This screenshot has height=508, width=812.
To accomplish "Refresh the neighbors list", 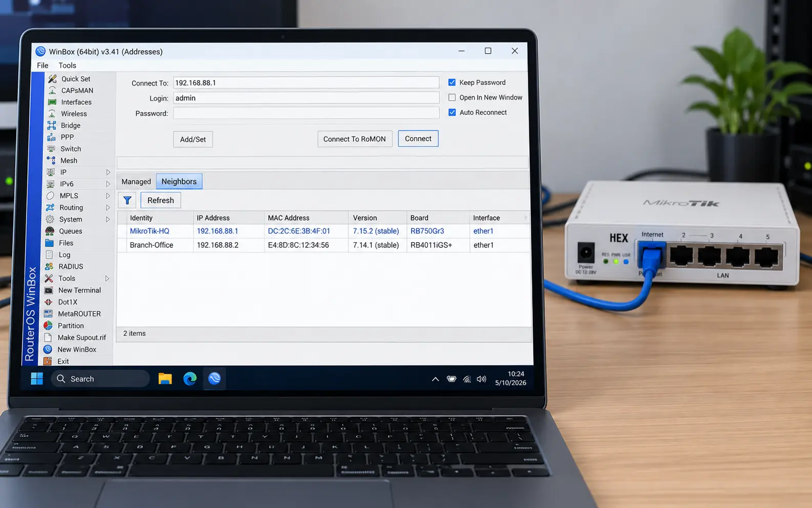I will (161, 200).
